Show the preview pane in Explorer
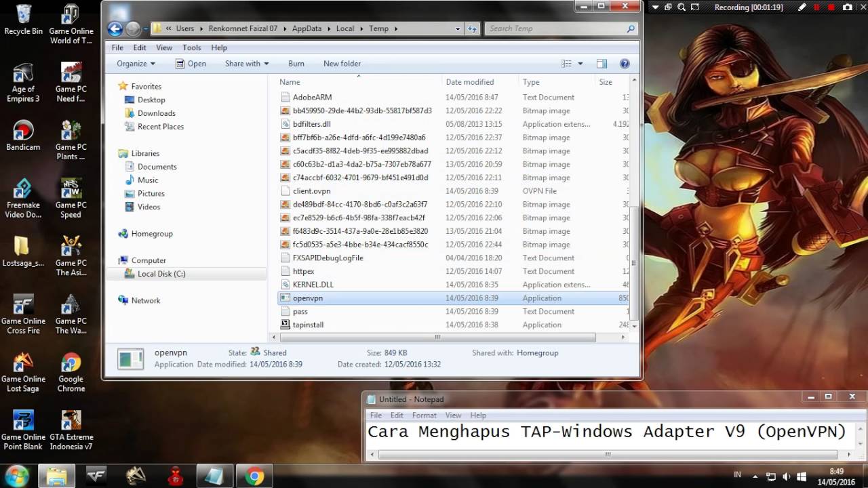The width and height of the screenshot is (868, 488). click(601, 64)
